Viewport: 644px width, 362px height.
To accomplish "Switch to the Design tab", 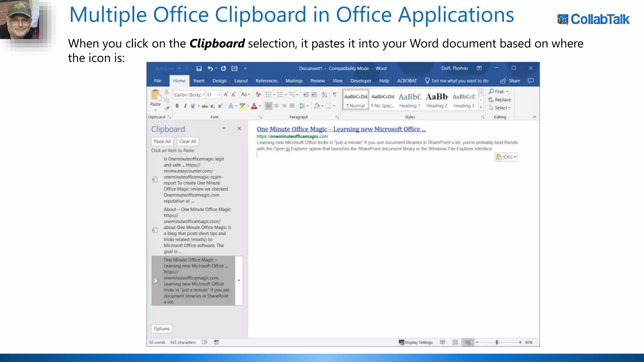I will click(219, 81).
